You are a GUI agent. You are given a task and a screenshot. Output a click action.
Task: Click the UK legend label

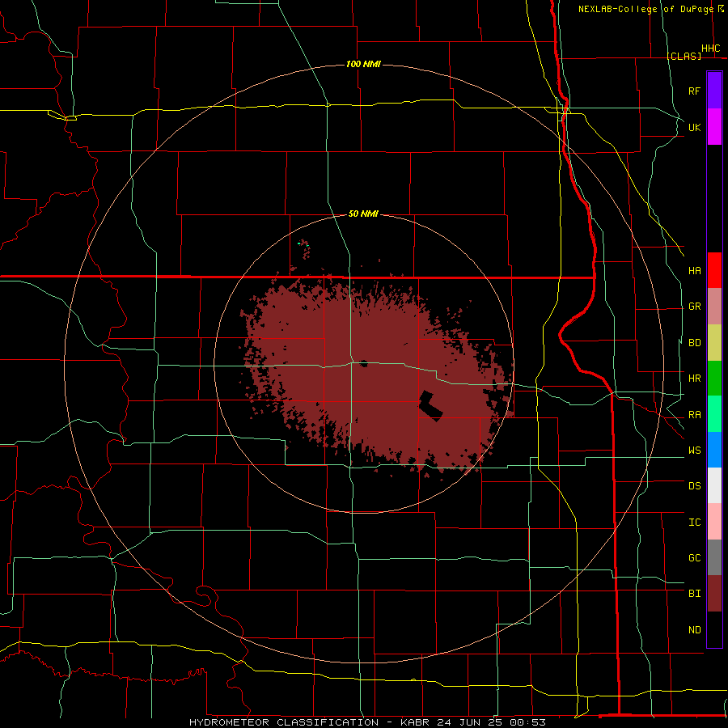[x=695, y=127]
